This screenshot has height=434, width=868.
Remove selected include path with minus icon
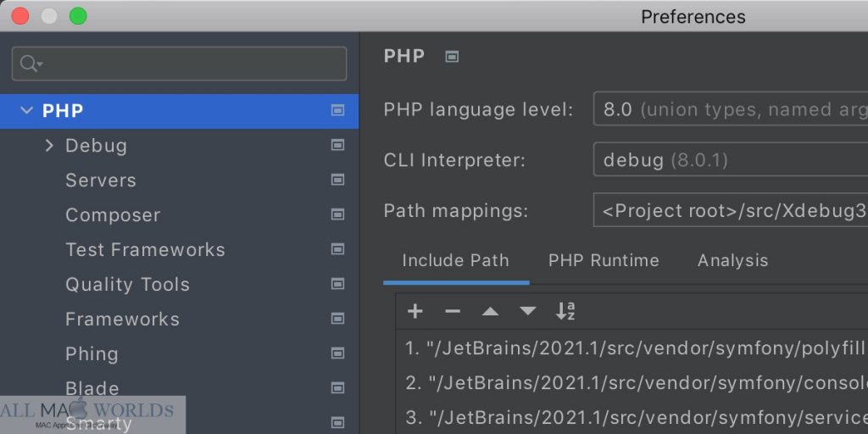453,311
